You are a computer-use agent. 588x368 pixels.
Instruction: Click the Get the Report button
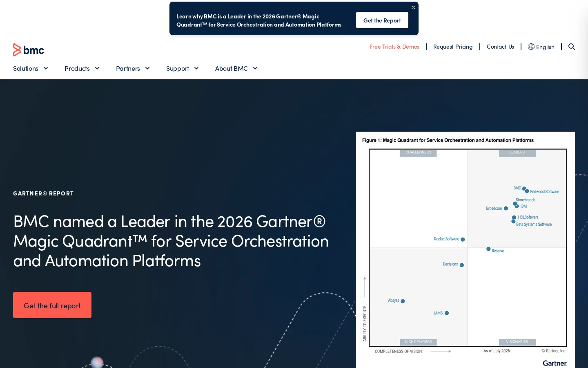(x=382, y=20)
